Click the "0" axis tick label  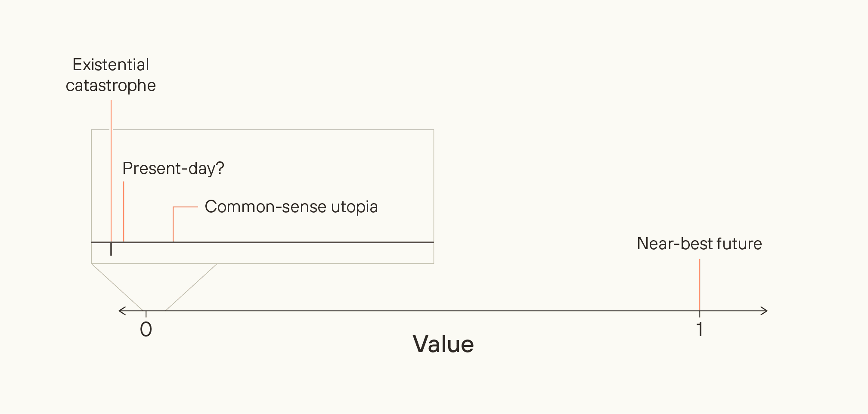pyautogui.click(x=146, y=330)
